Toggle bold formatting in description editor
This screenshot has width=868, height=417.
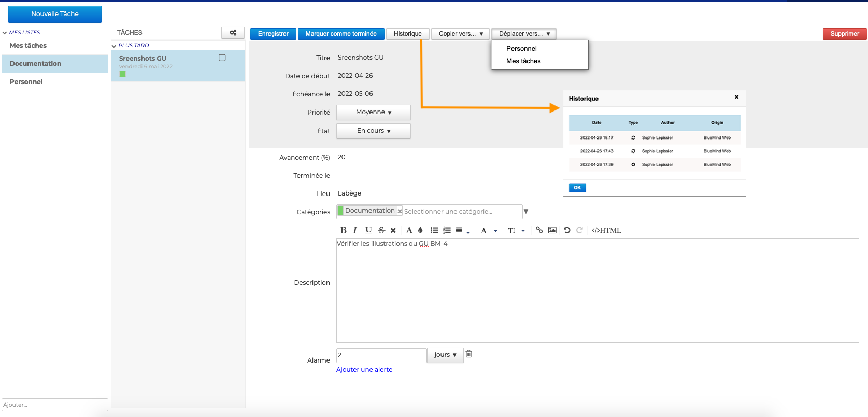(343, 230)
